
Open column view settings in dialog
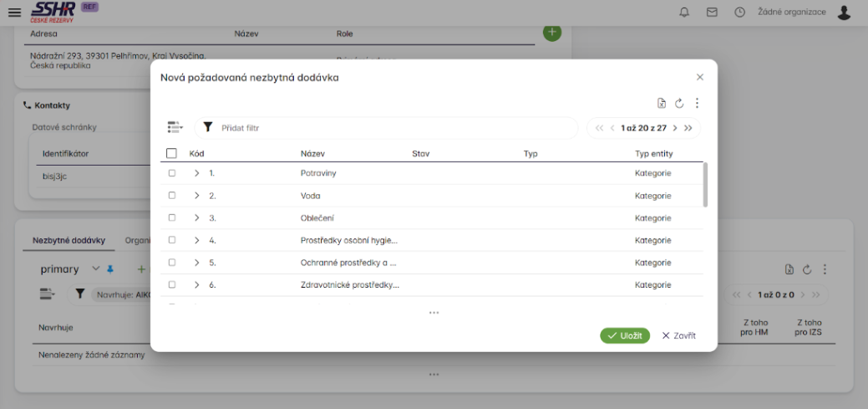point(174,127)
